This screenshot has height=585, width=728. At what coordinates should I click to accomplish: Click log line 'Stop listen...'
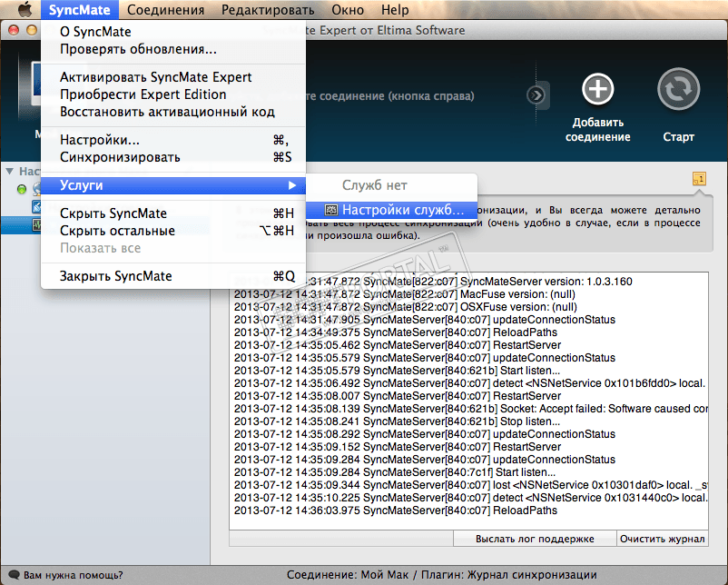pos(397,421)
